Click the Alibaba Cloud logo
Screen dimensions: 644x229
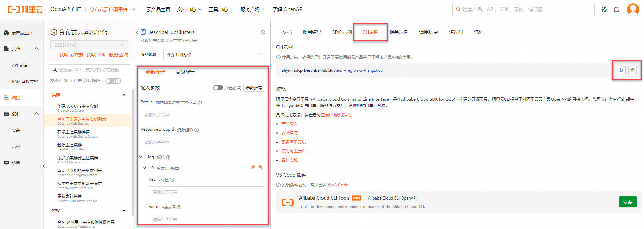[x=25, y=9]
